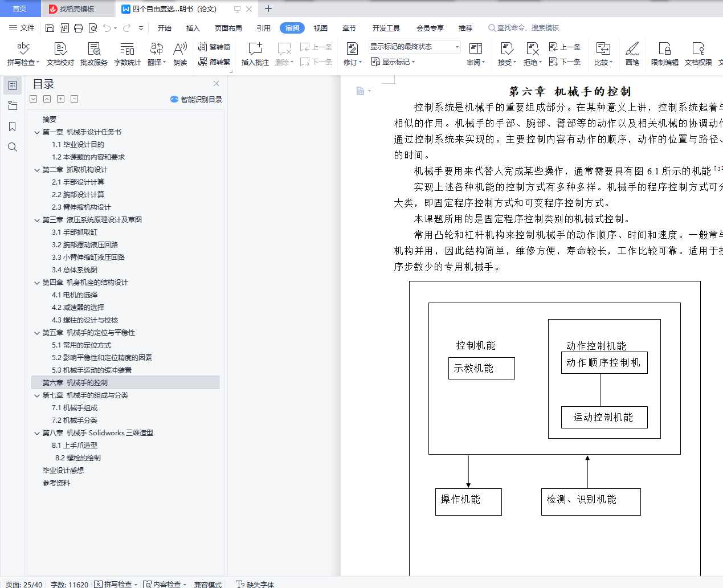Open the 翻译 translate tool
The height and width of the screenshot is (588, 723).
[x=157, y=54]
